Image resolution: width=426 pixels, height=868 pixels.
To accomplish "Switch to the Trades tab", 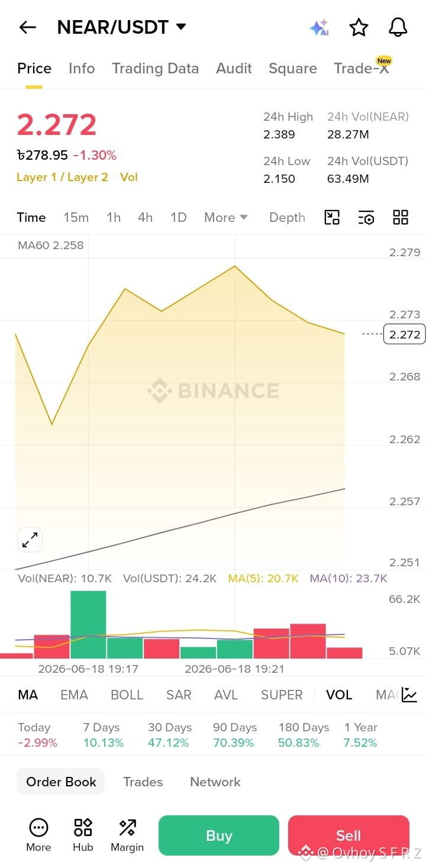I will click(x=143, y=782).
